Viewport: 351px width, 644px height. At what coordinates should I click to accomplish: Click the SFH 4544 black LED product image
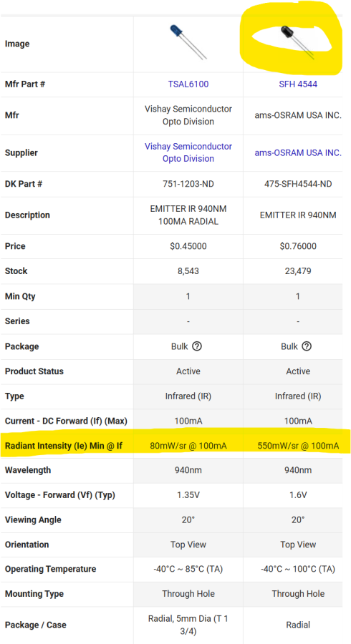297,42
